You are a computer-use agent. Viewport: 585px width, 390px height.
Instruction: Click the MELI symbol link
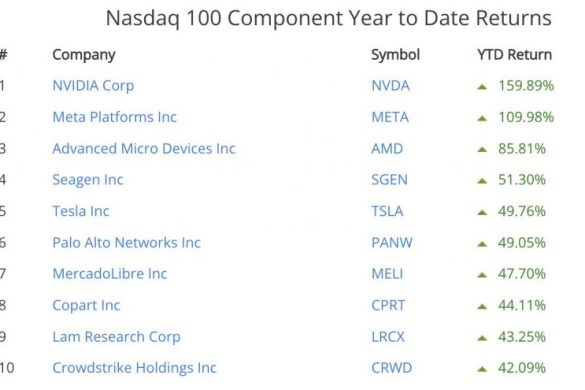click(387, 274)
